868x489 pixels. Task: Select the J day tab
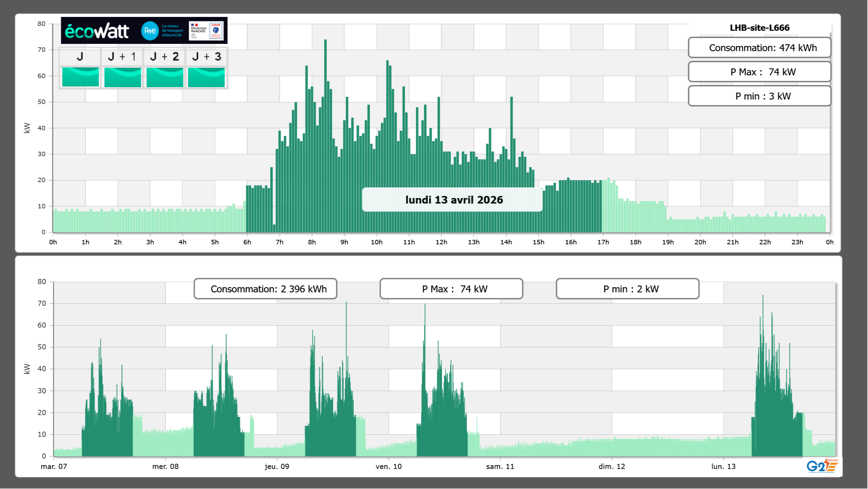(80, 57)
